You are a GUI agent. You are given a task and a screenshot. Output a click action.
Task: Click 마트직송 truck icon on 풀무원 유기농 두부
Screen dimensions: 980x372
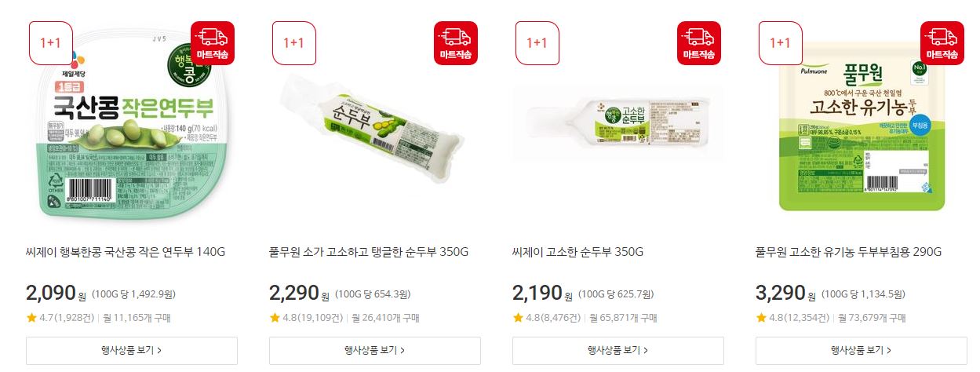(942, 42)
